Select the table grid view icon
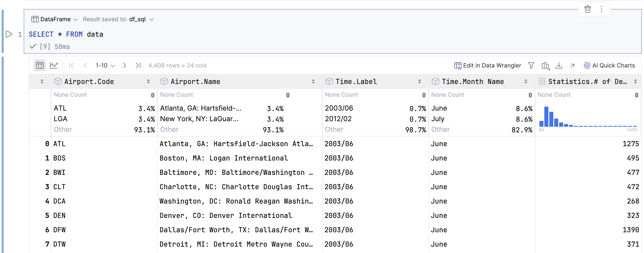 (40, 65)
